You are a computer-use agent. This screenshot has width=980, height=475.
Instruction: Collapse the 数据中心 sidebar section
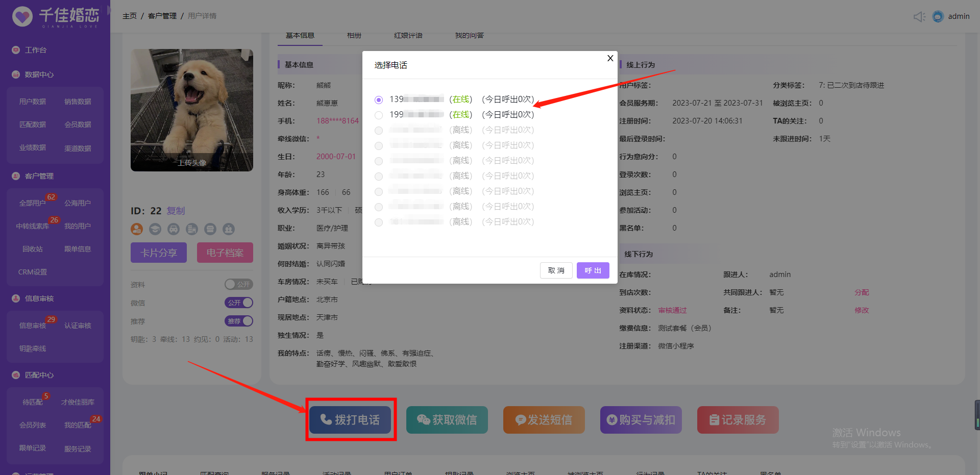[x=39, y=74]
